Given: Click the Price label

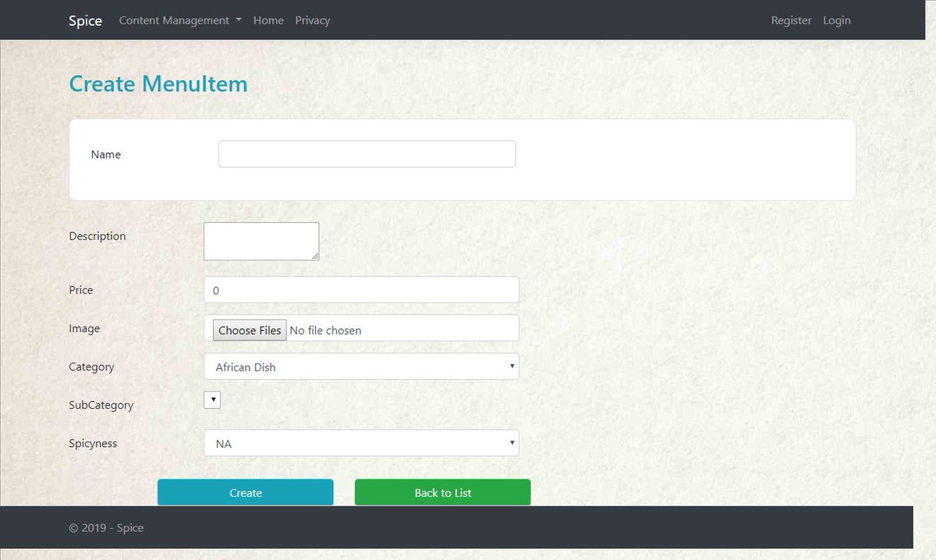Looking at the screenshot, I should (x=81, y=290).
